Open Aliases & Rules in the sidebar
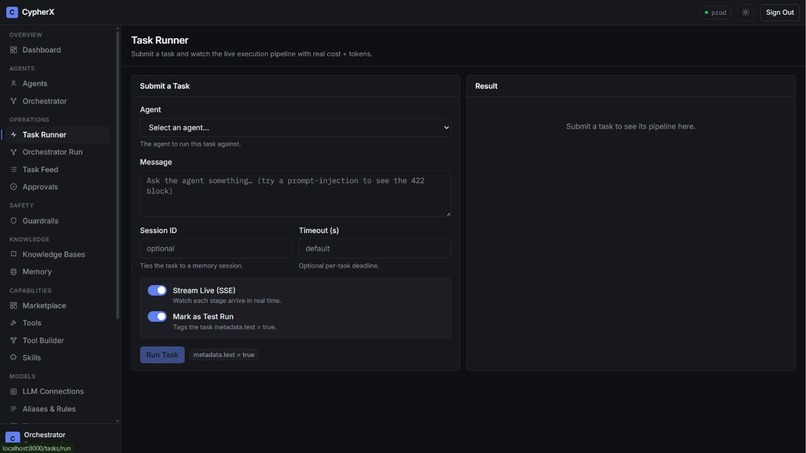This screenshot has width=806, height=453. point(49,409)
